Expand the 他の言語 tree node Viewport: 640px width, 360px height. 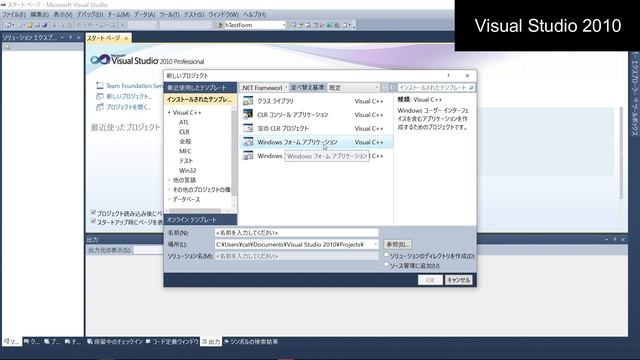169,180
